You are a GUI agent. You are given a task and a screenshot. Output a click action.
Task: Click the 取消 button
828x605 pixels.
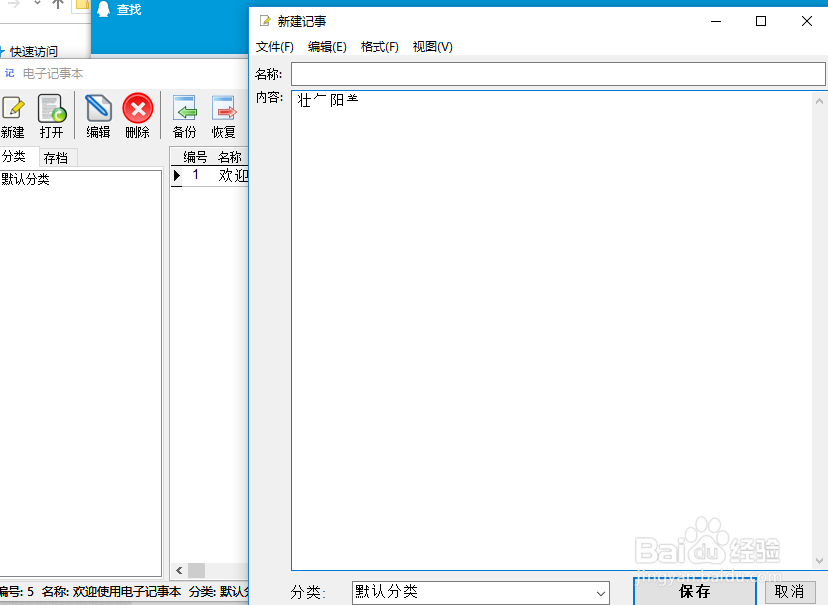click(789, 591)
